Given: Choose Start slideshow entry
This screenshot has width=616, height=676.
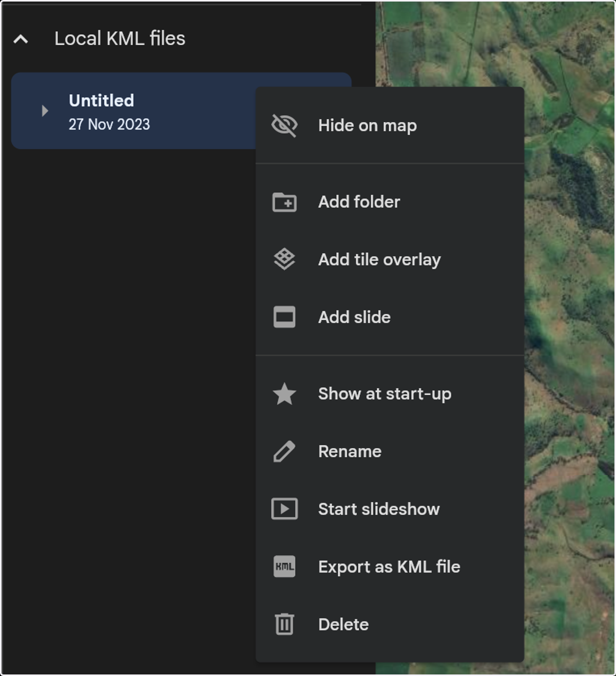Looking at the screenshot, I should point(390,509).
